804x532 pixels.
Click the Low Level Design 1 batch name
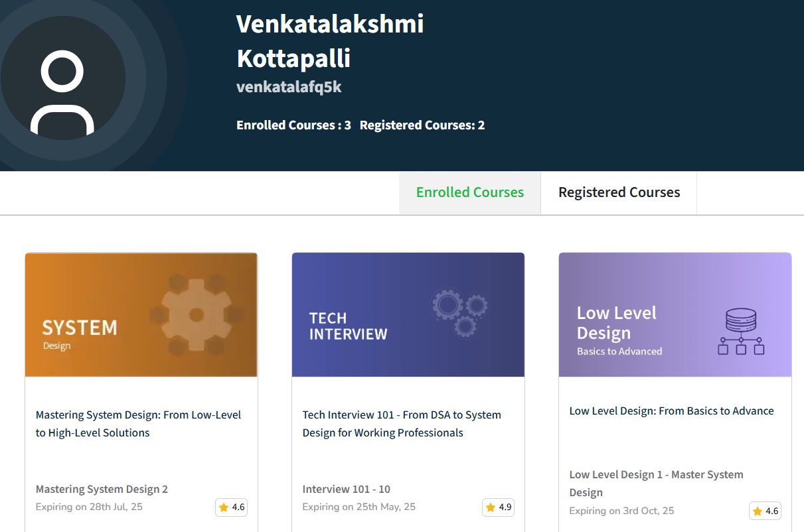coord(656,482)
